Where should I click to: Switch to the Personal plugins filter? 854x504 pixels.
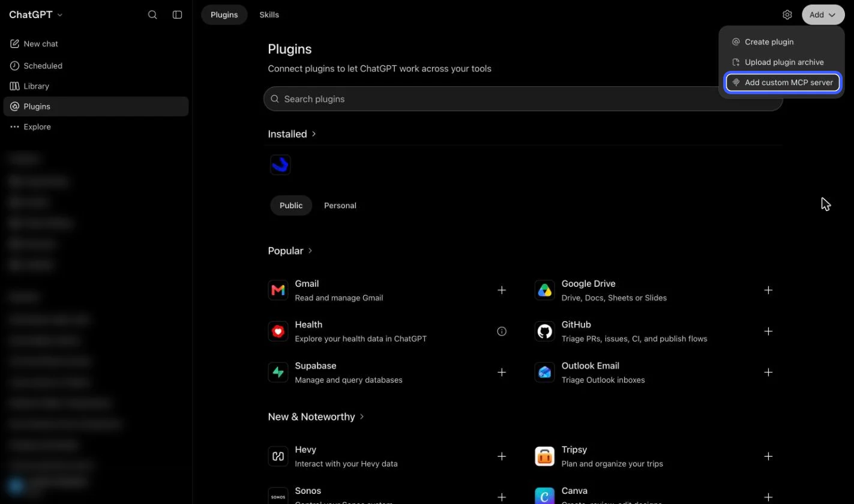click(340, 205)
